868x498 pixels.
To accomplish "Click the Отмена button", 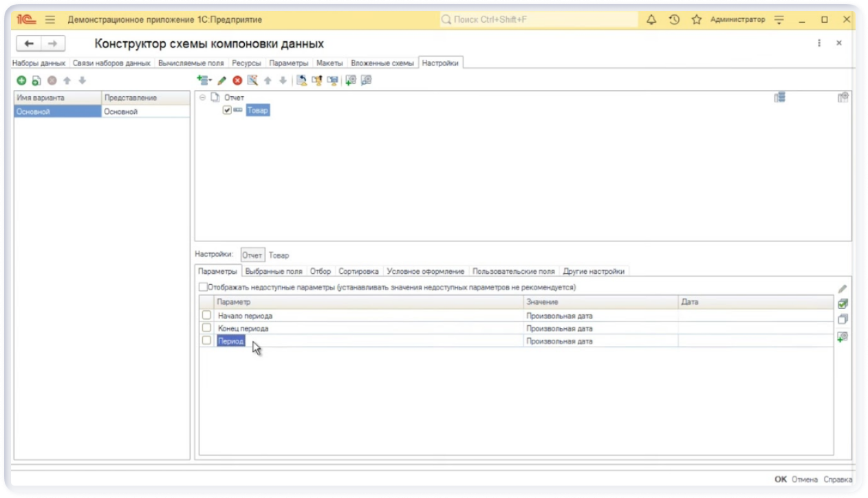I will coord(805,479).
